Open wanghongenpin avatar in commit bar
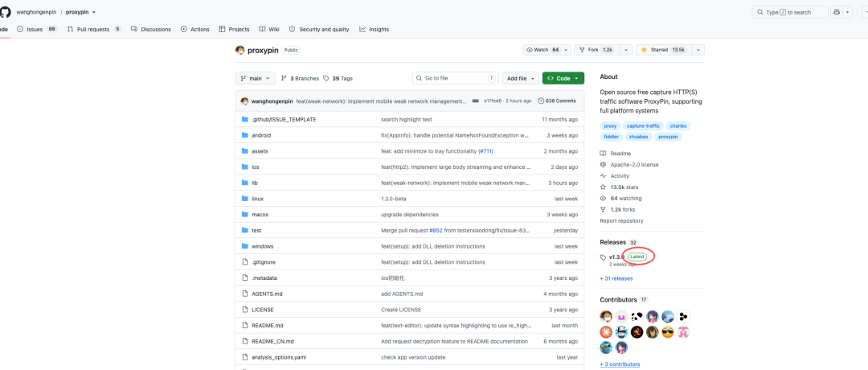This screenshot has width=868, height=370. (244, 101)
